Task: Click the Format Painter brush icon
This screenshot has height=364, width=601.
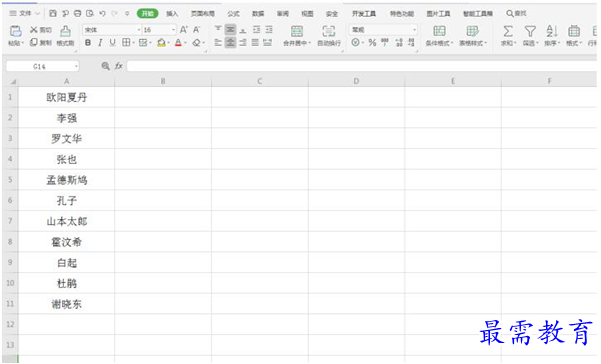Action: coord(66,31)
